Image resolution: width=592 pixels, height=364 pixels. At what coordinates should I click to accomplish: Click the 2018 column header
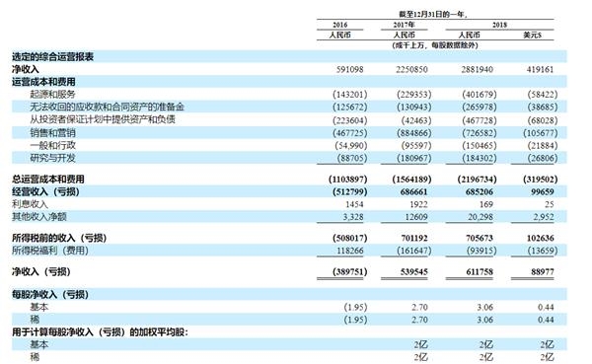(x=499, y=25)
